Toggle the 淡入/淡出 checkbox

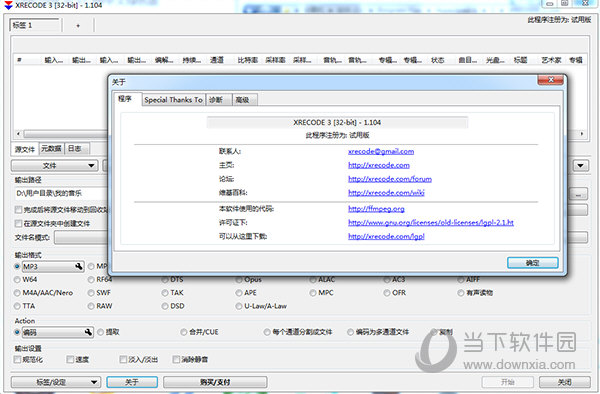click(124, 359)
